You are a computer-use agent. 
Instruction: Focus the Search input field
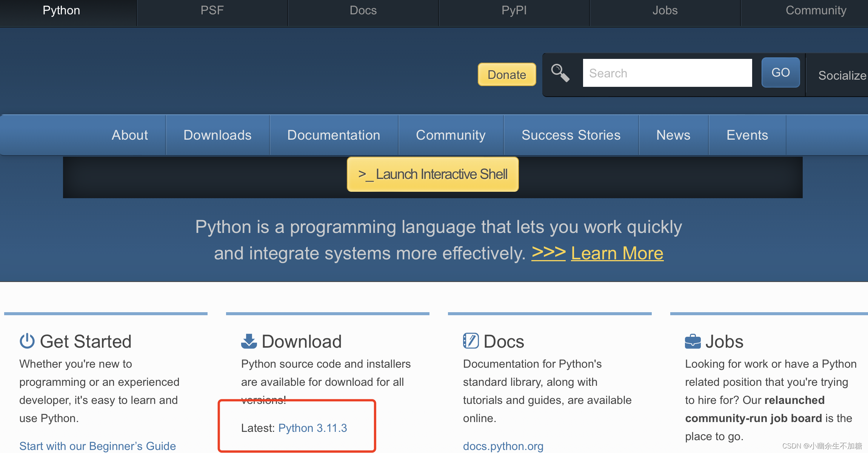click(x=667, y=73)
